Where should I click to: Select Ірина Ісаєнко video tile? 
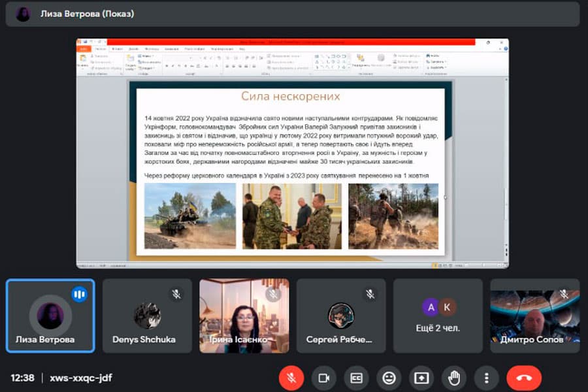(x=244, y=316)
